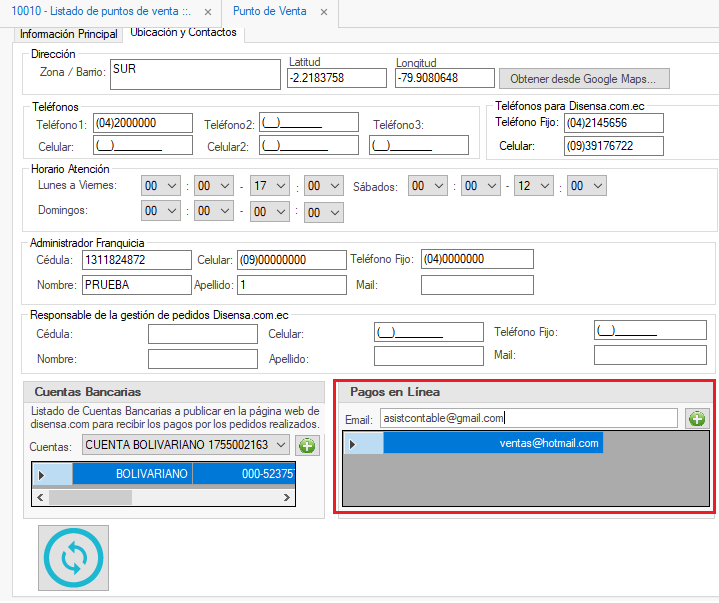719x603 pixels.
Task: Close the Listado de puntos de venta tab
Action: pos(207,12)
